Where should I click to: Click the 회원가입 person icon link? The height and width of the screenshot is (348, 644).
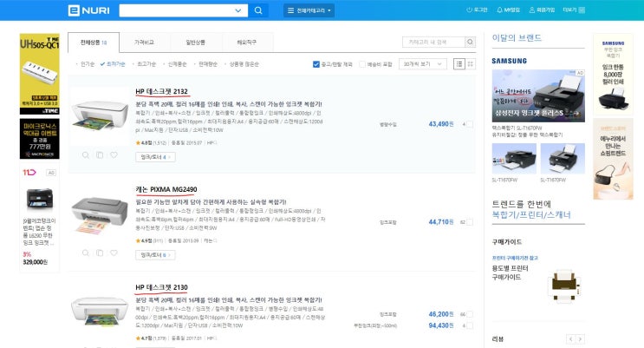point(542,10)
